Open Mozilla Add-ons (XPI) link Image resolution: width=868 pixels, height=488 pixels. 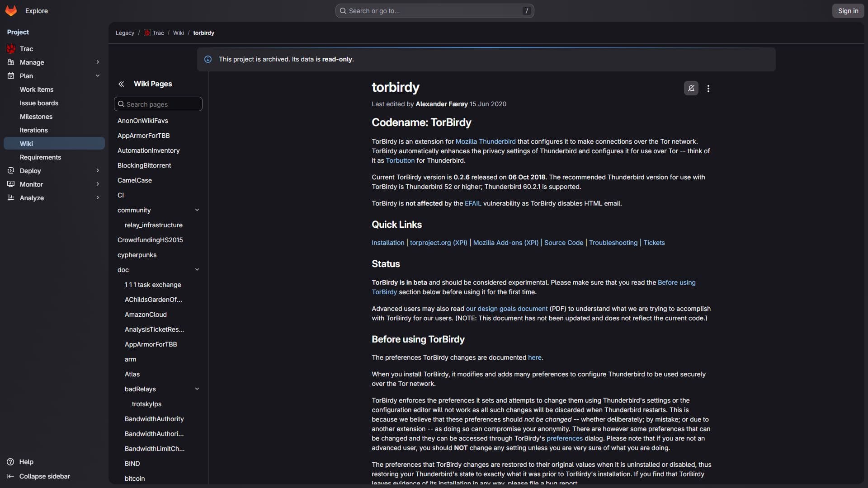(506, 243)
